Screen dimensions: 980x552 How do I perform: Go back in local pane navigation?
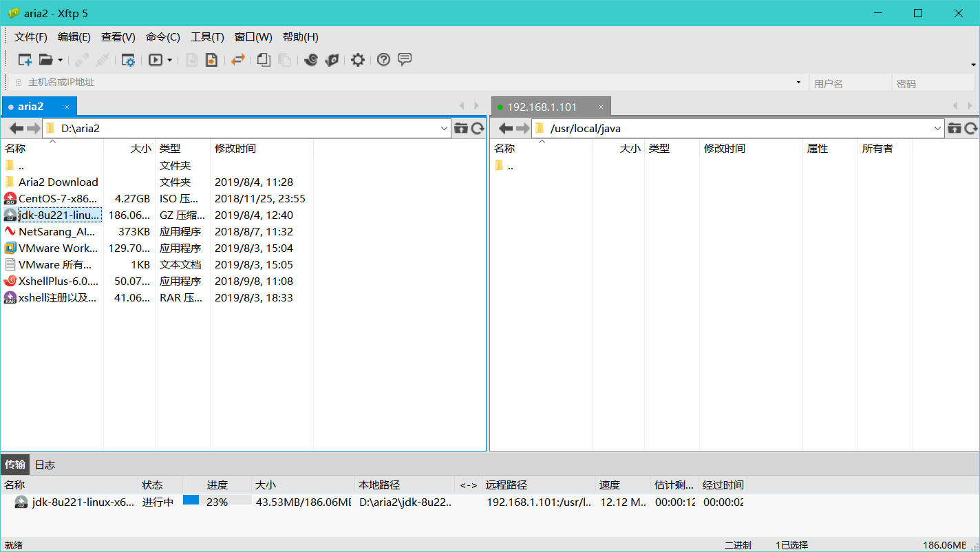(17, 128)
